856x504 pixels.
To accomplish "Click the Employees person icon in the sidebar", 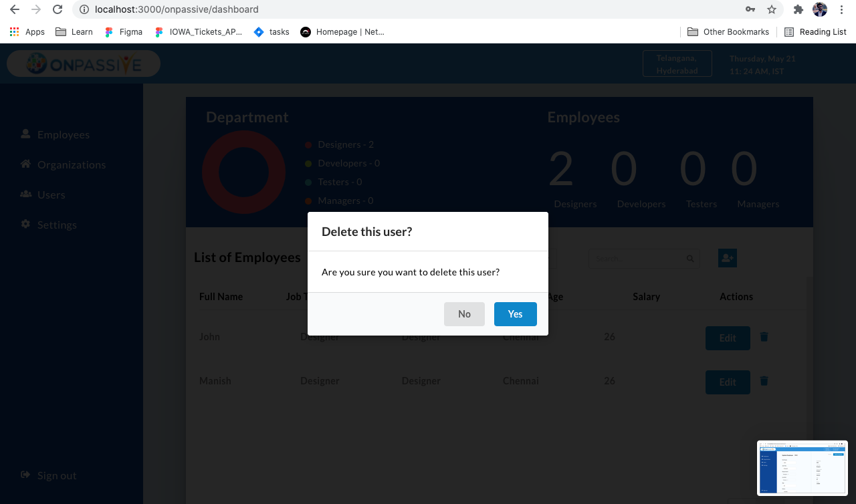I will pos(24,134).
